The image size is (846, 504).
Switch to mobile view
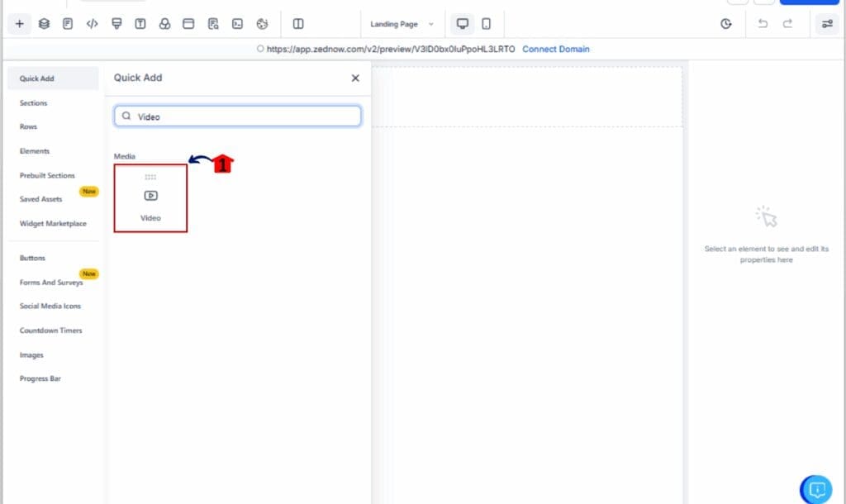point(486,24)
